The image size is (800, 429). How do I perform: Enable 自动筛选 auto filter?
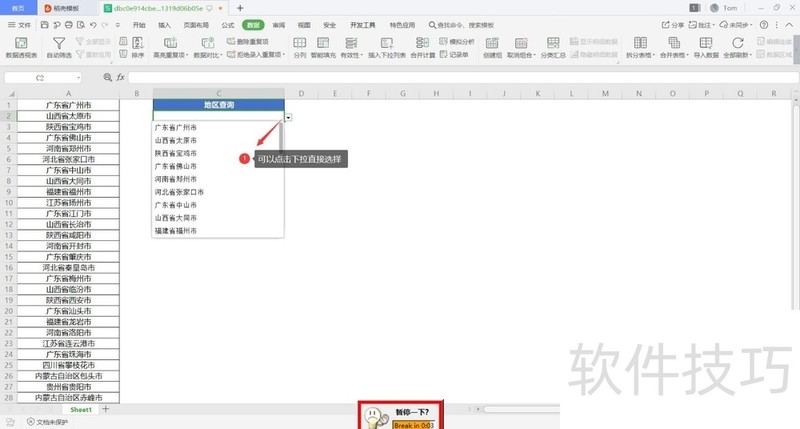point(59,47)
